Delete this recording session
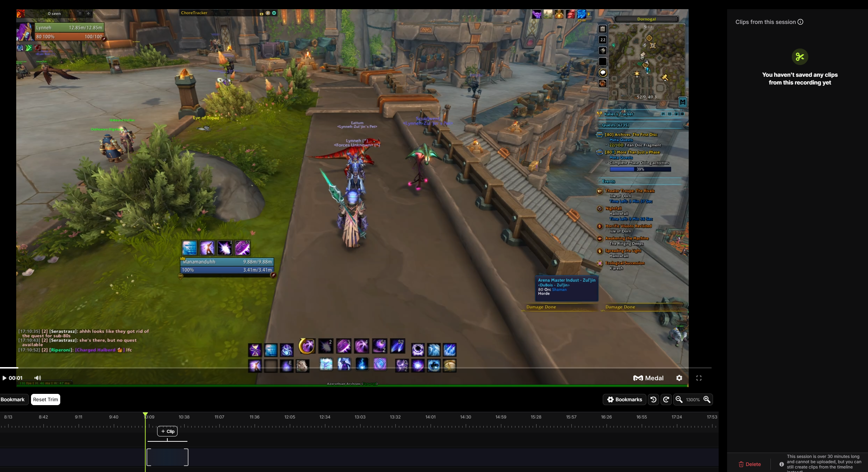 750,464
